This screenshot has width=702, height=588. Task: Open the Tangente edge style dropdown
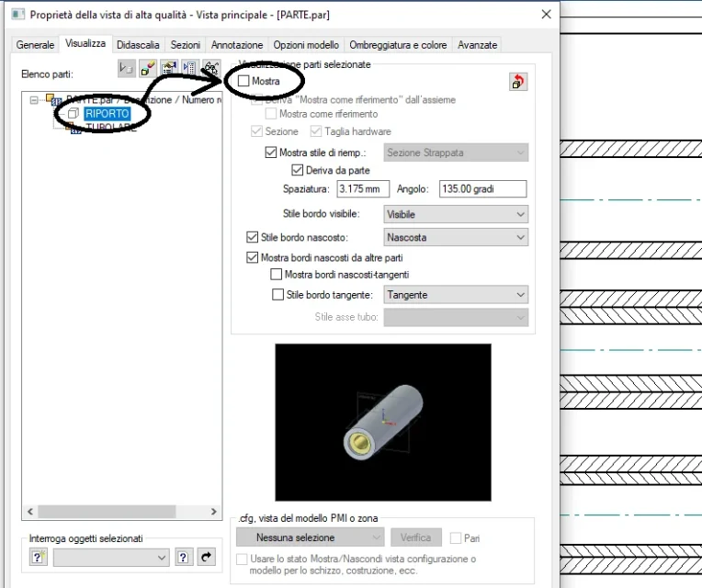[456, 294]
